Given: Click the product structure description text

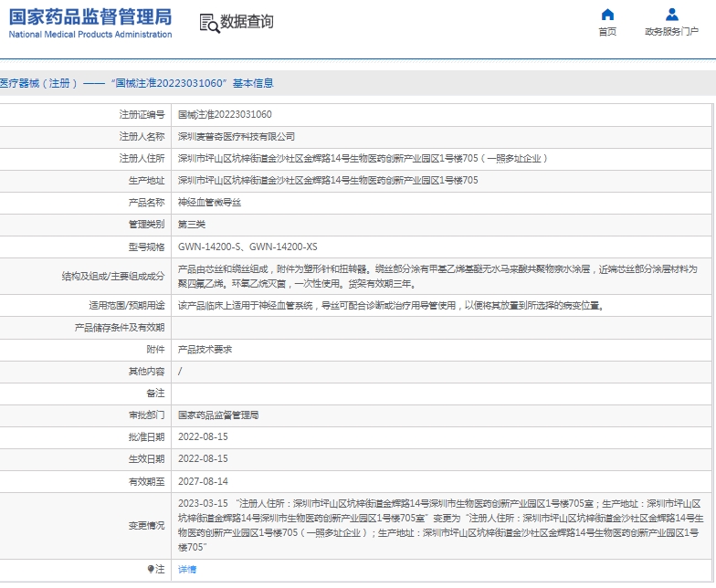Looking at the screenshot, I should coord(438,276).
